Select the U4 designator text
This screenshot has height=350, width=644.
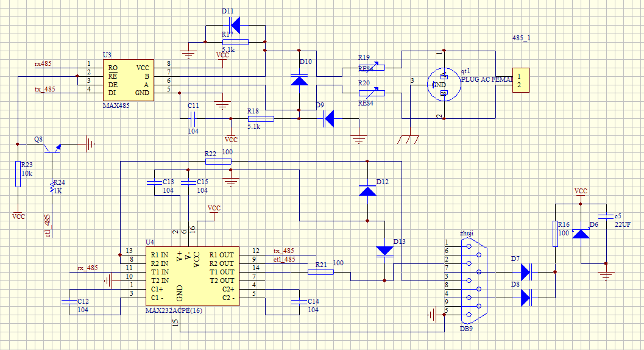pyautogui.click(x=150, y=242)
